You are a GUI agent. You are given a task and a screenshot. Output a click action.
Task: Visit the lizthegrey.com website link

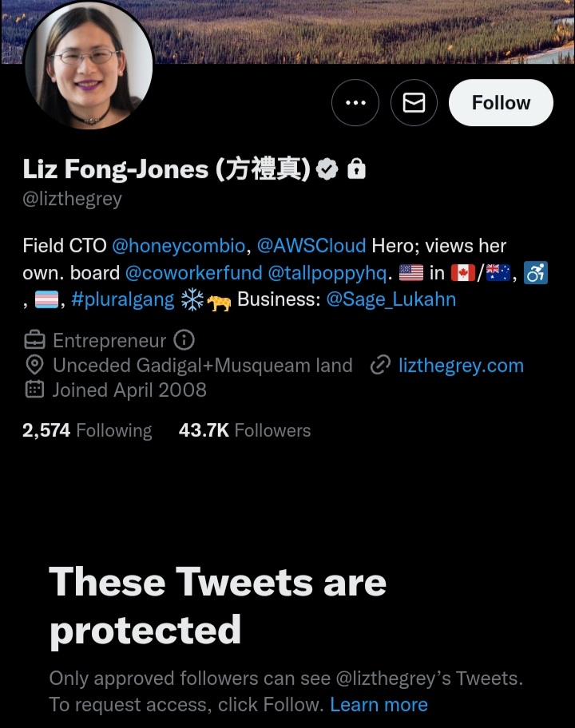462,366
